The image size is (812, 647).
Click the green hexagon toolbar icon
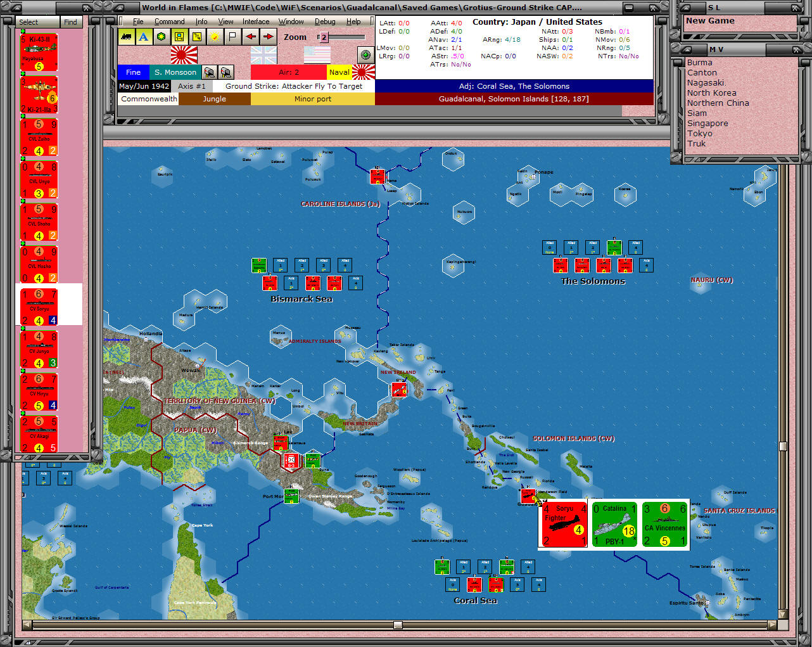pyautogui.click(x=162, y=37)
